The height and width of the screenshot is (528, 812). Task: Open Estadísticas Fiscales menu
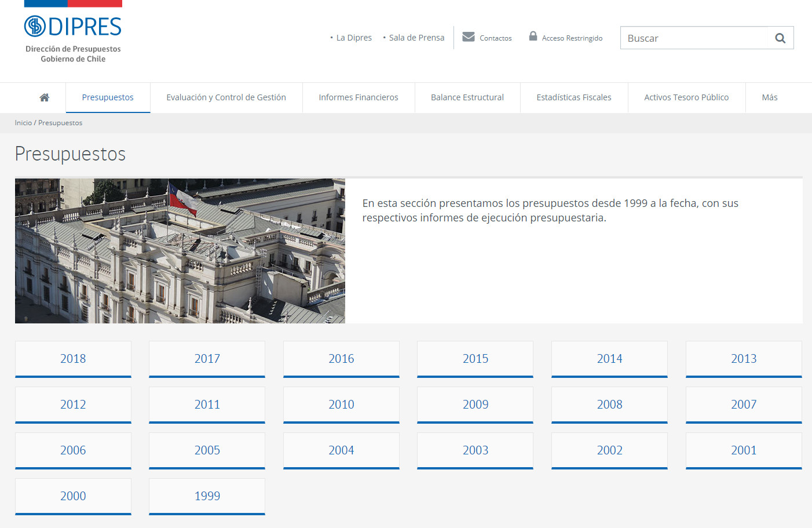coord(574,97)
